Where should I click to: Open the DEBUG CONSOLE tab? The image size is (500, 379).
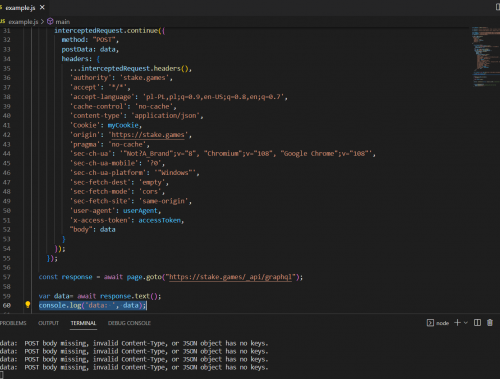tap(129, 323)
